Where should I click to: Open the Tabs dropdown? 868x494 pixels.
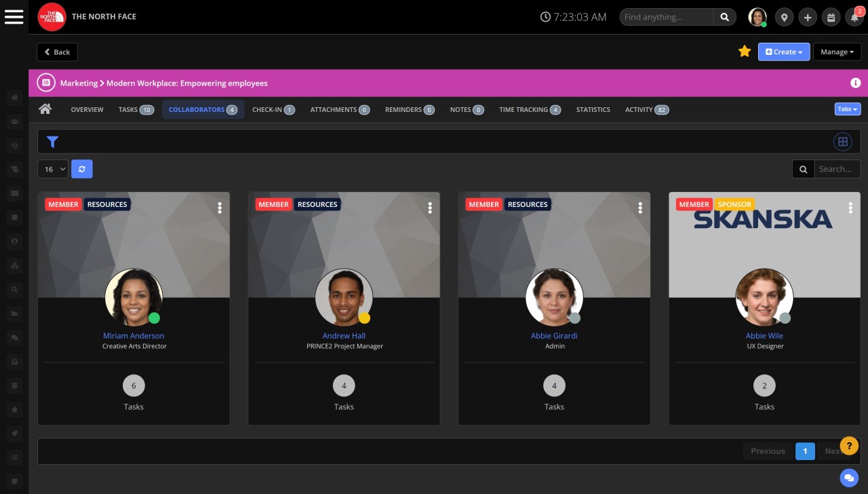847,109
